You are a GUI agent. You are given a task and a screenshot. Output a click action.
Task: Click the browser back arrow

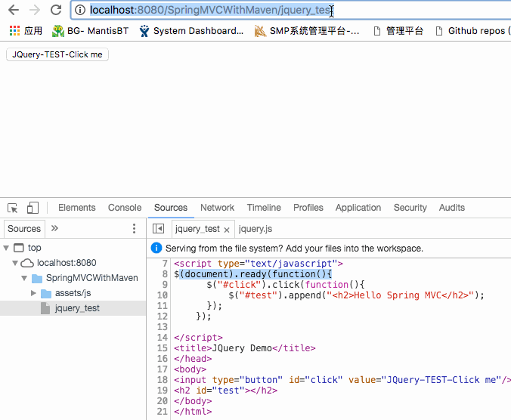14,10
